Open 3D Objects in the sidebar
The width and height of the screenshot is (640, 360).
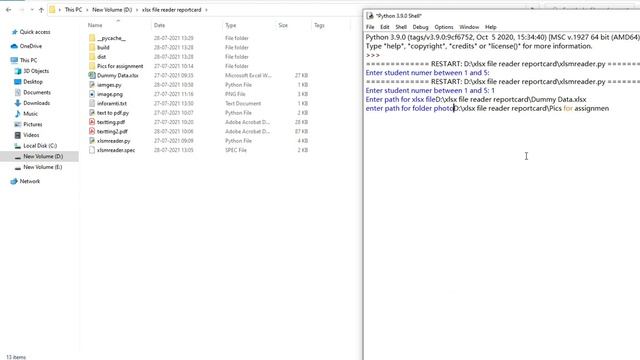(32, 71)
